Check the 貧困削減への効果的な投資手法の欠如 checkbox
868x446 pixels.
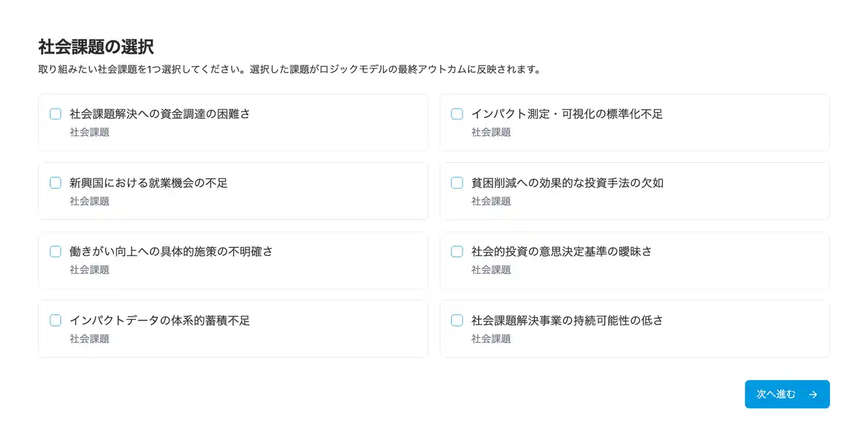point(456,183)
